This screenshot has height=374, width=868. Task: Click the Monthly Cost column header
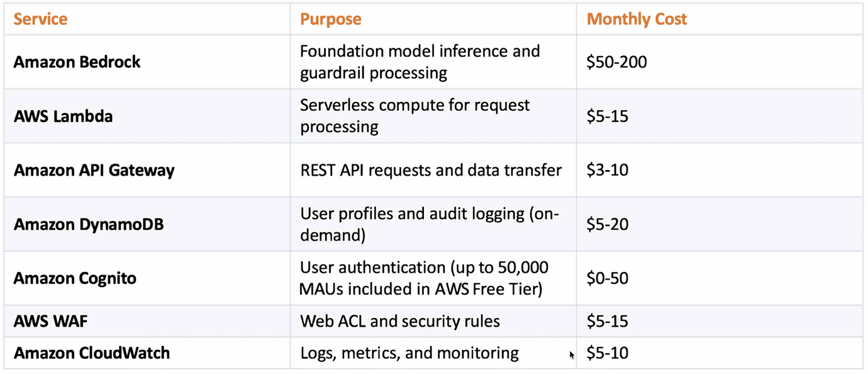pos(637,19)
